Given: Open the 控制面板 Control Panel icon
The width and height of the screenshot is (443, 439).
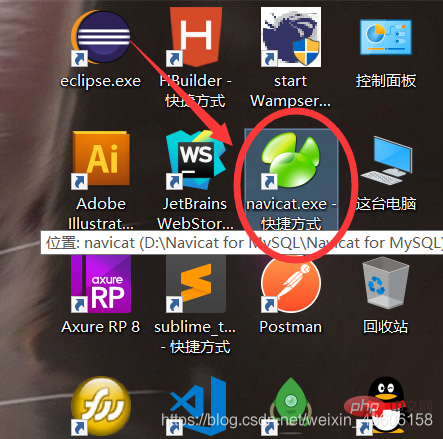Looking at the screenshot, I should (386, 37).
